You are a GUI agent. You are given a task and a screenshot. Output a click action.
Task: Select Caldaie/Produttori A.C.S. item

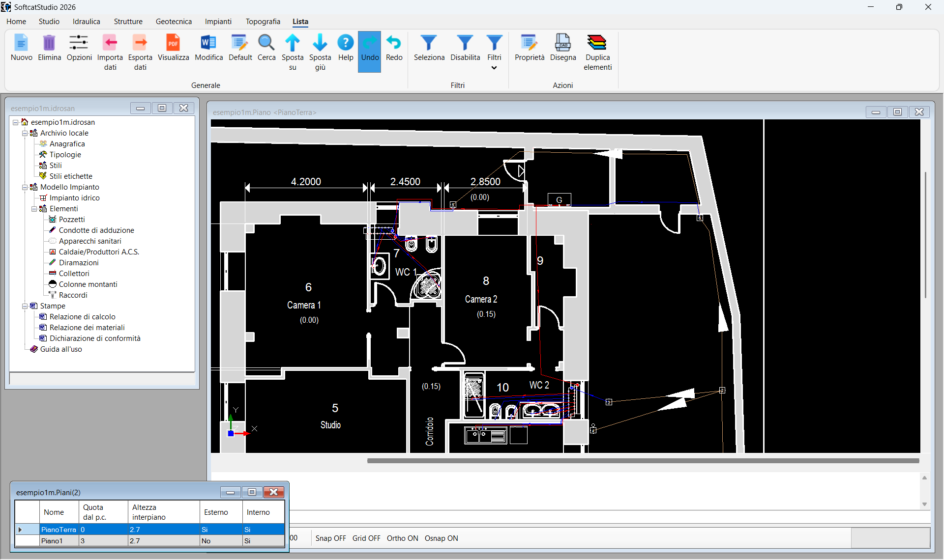coord(99,252)
